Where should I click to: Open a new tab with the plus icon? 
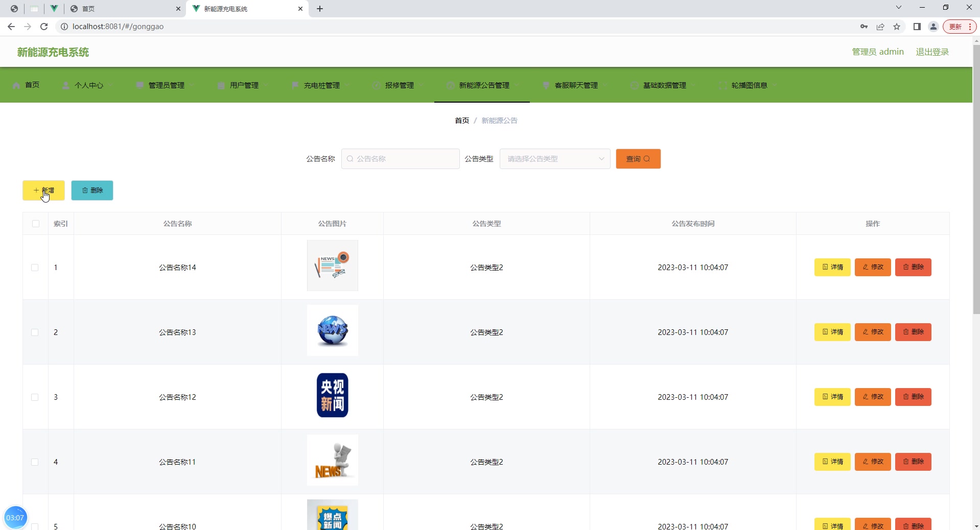coord(320,9)
